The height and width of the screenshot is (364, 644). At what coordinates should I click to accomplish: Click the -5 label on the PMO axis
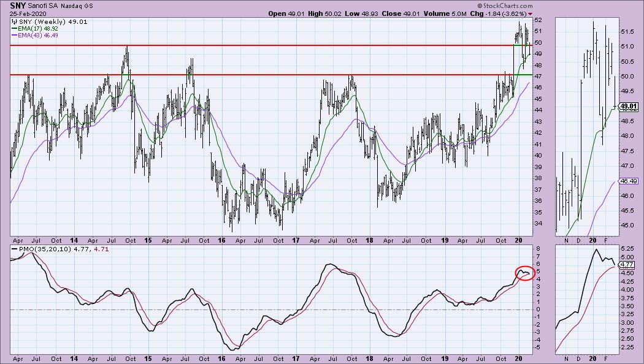pyautogui.click(x=538, y=347)
